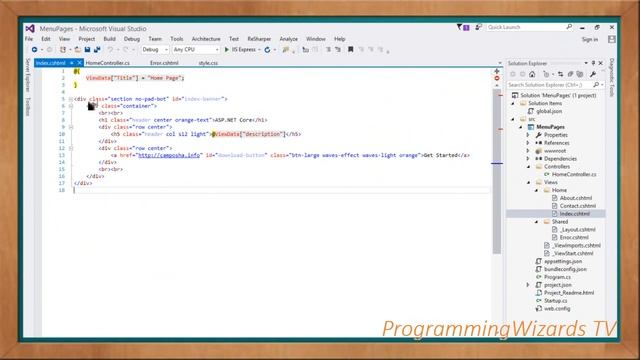Click the split editor handle above the scrollbar

point(497,71)
